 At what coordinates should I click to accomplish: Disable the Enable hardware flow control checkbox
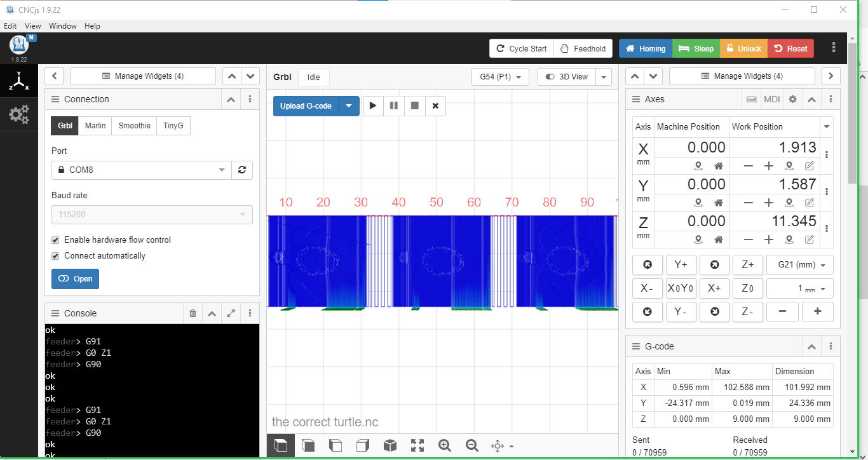click(x=55, y=240)
